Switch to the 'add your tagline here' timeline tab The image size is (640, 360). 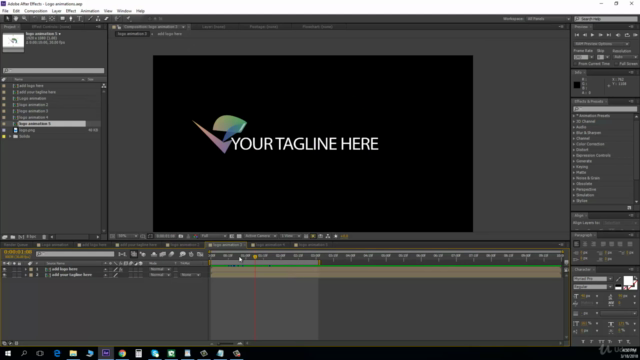(137, 245)
